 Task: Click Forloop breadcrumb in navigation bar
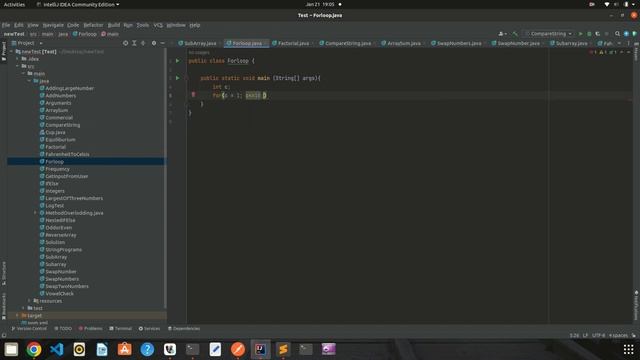tap(85, 34)
